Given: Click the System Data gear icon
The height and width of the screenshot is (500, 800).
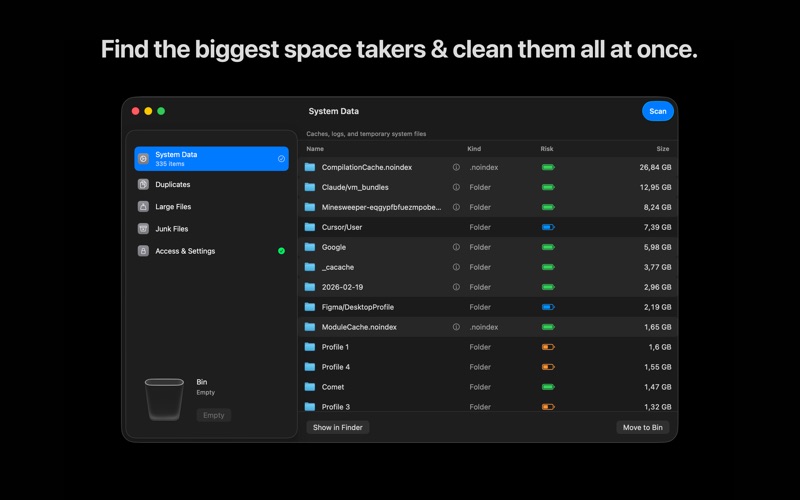Looking at the screenshot, I should [143, 159].
